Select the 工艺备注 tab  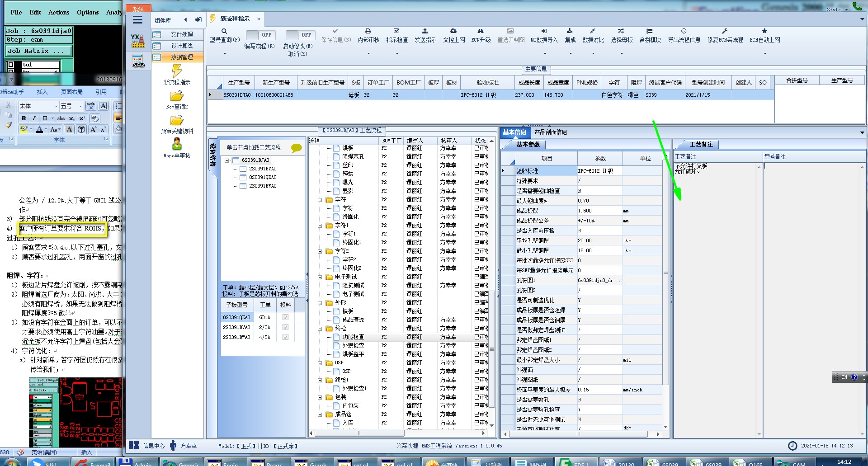(x=701, y=144)
